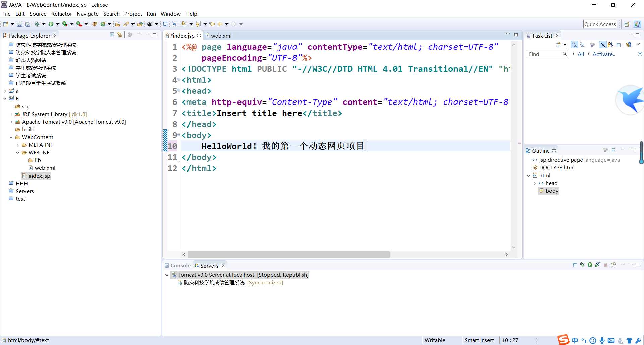The image size is (644, 345).
Task: Click the All working set link
Action: [x=581, y=54]
